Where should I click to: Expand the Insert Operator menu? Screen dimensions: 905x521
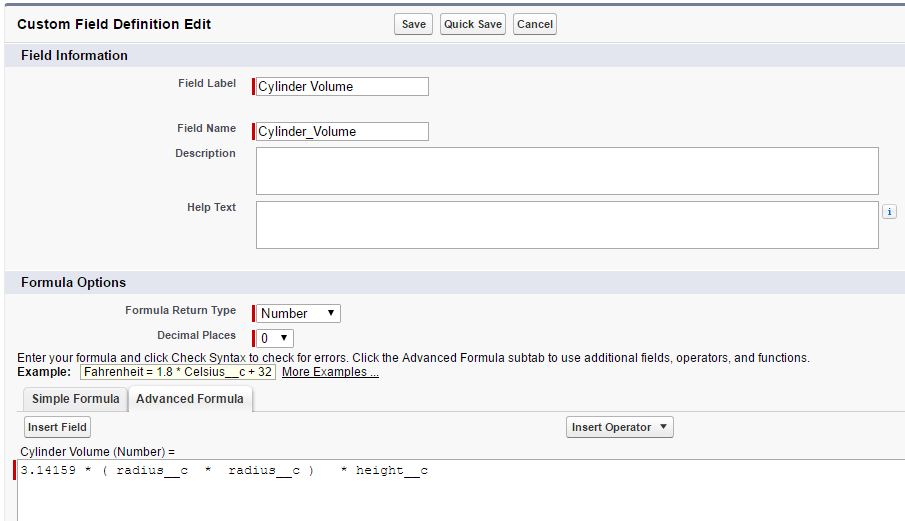tap(620, 427)
